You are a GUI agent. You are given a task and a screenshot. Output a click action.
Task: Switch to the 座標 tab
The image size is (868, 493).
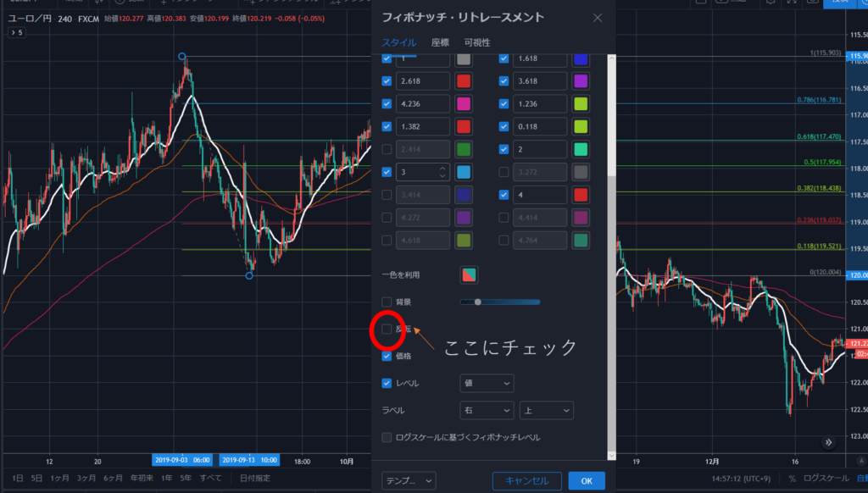pos(440,42)
